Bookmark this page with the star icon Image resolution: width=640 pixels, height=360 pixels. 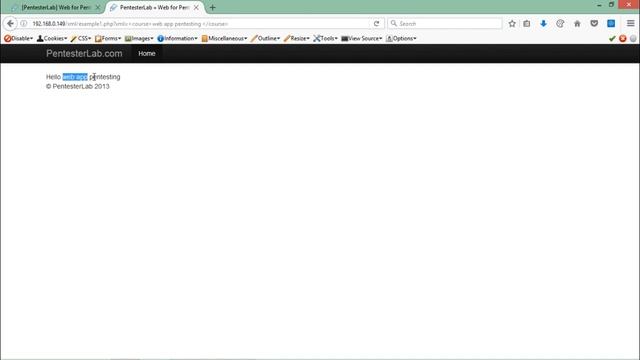[512, 24]
